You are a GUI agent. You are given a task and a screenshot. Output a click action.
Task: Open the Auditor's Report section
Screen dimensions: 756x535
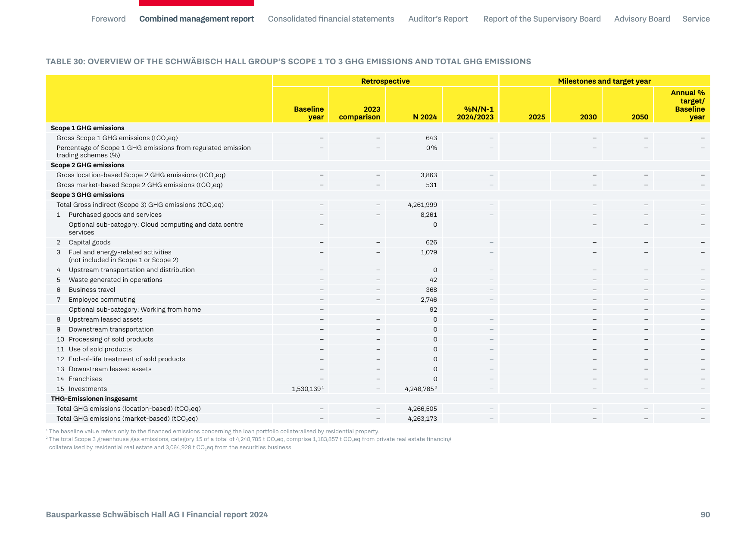pyautogui.click(x=438, y=19)
